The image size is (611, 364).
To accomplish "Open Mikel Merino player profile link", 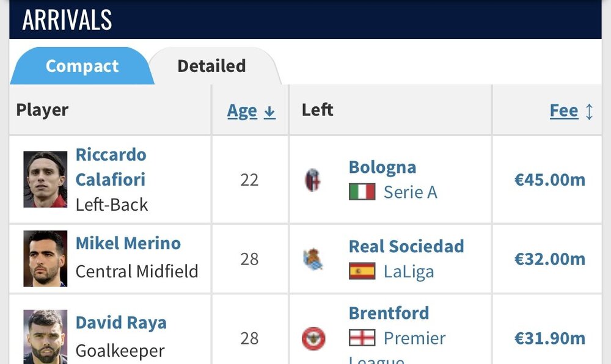I will [128, 243].
